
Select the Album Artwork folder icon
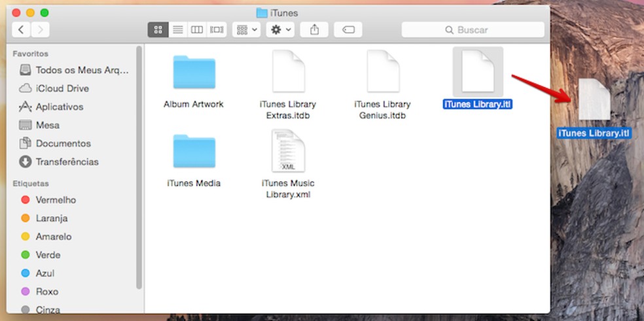point(194,73)
